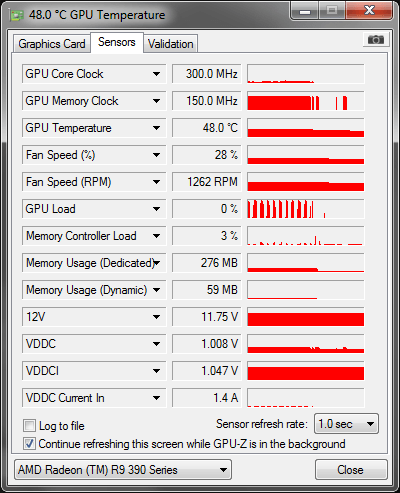
Task: Click the GPU Load history graph
Action: 306,209
